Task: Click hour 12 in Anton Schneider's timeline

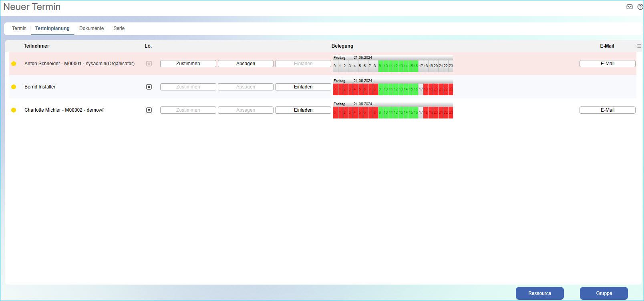Action: click(x=396, y=66)
